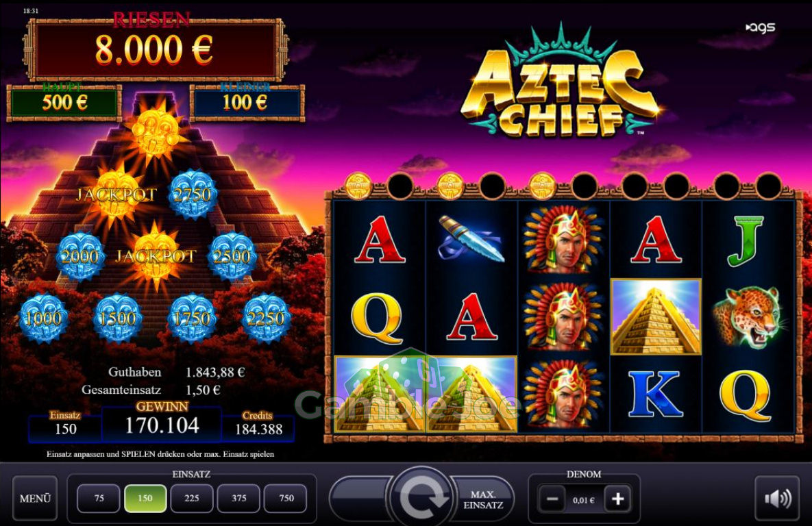Click the Aztec Chief game logo
The width and height of the screenshot is (812, 526).
click(561, 83)
